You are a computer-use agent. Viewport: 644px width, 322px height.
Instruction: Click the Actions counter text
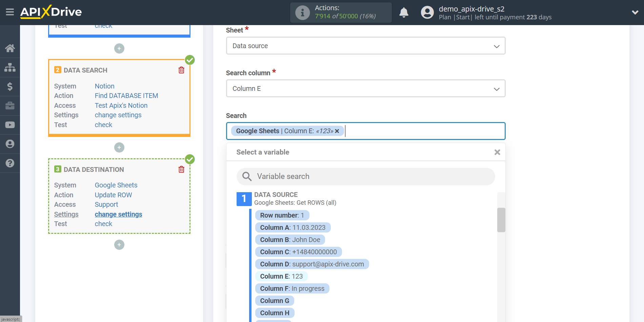[x=345, y=12]
